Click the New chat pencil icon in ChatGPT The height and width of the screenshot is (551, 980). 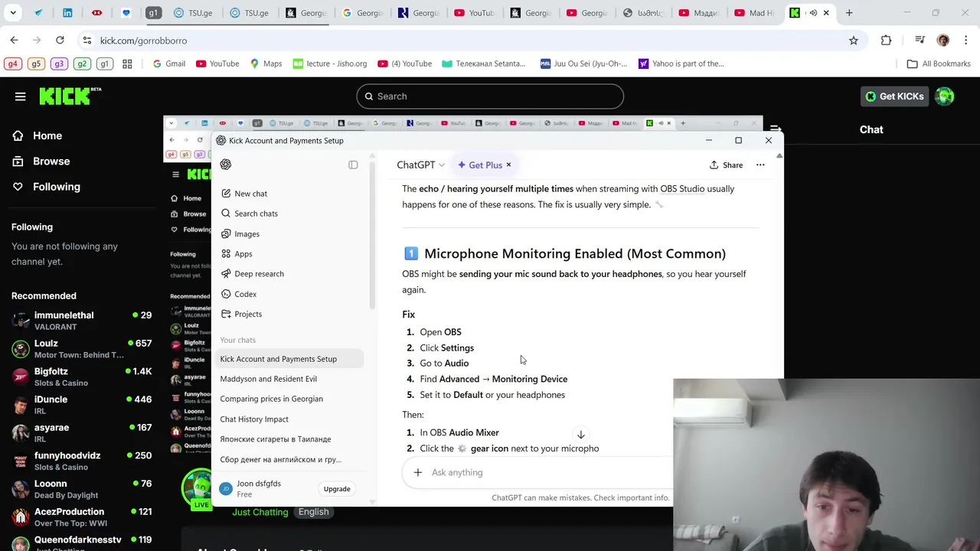pyautogui.click(x=226, y=194)
